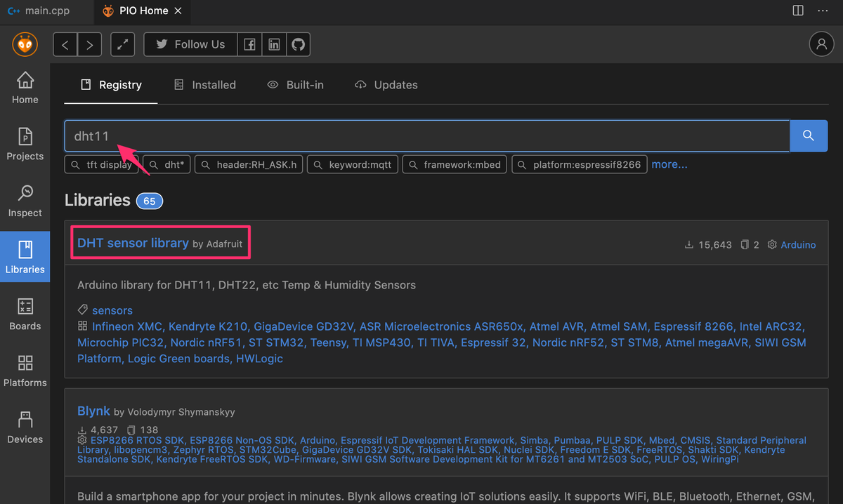This screenshot has height=504, width=843.
Task: Click the library search input field
Action: tap(427, 136)
